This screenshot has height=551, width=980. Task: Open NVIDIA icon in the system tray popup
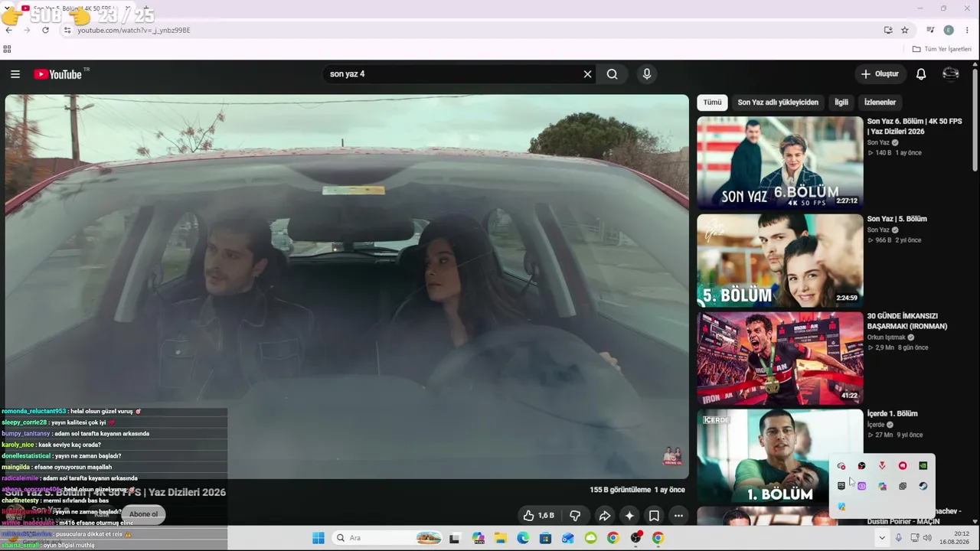923,466
